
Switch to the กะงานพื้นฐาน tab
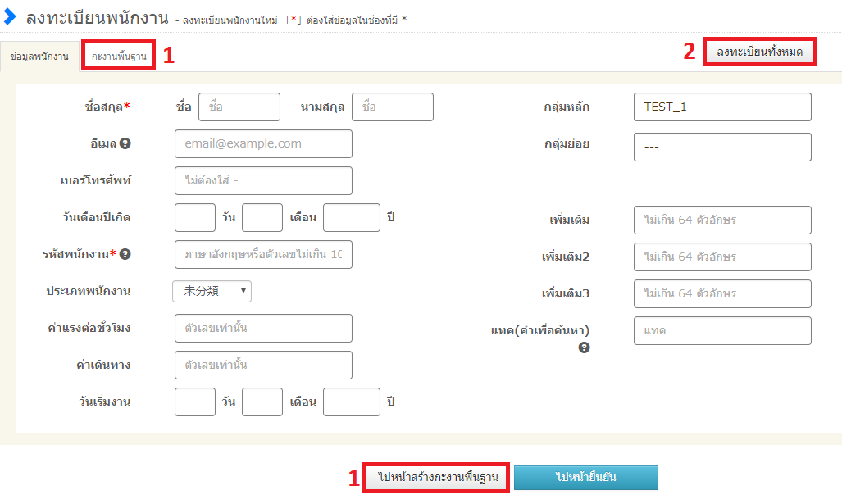(119, 57)
